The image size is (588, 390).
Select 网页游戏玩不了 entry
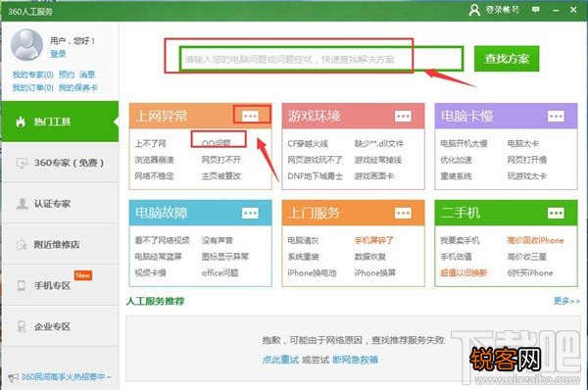click(315, 160)
